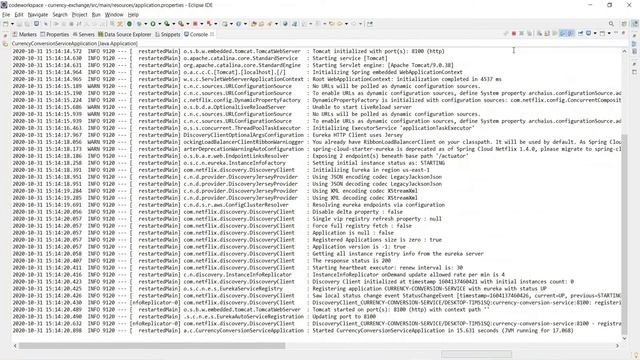Click the Open Perspective icon

pyautogui.click(x=624, y=24)
